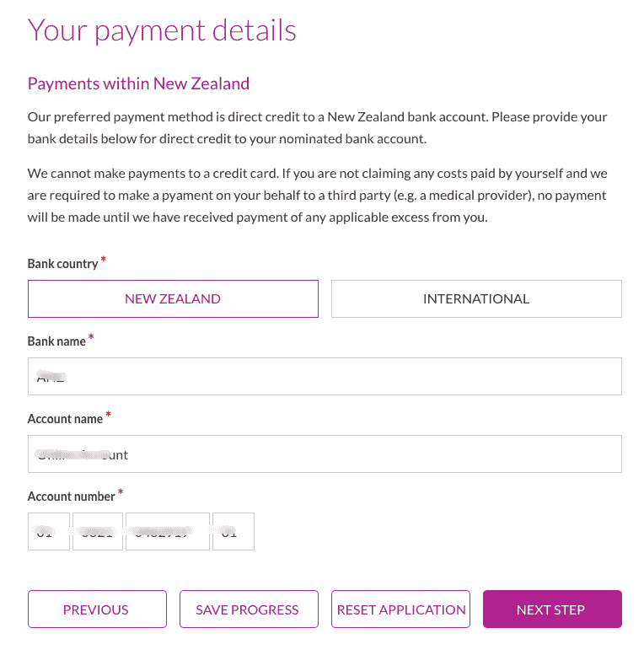Focus the Account name text field
This screenshot has height=655, width=644.
325,454
